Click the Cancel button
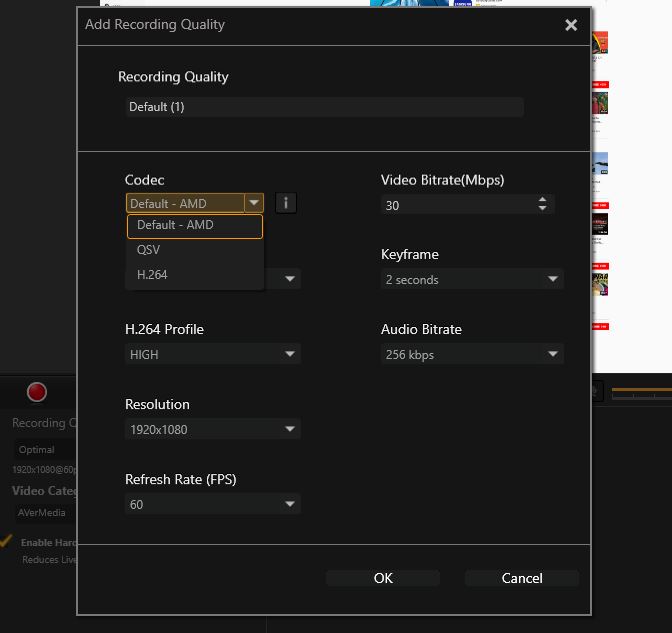The width and height of the screenshot is (672, 633). [522, 578]
